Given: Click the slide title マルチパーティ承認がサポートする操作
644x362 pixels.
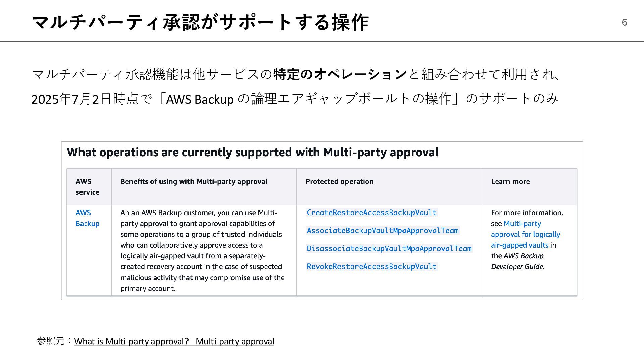Looking at the screenshot, I should [x=200, y=22].
